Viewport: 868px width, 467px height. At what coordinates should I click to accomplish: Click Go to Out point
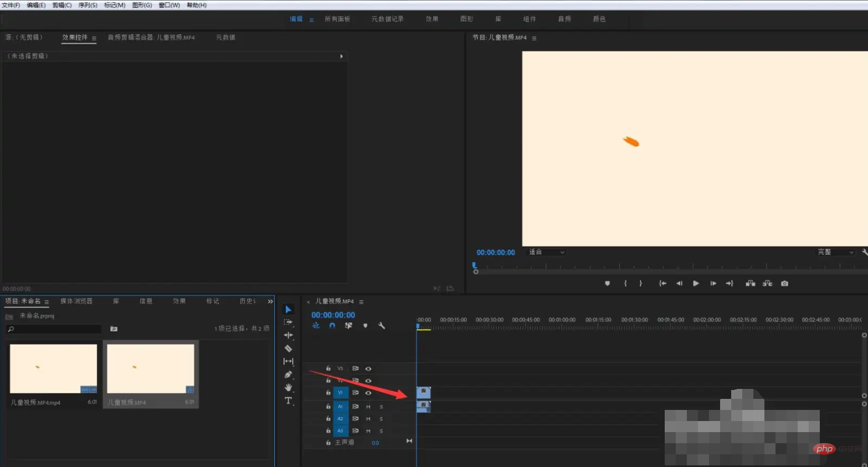pyautogui.click(x=730, y=283)
